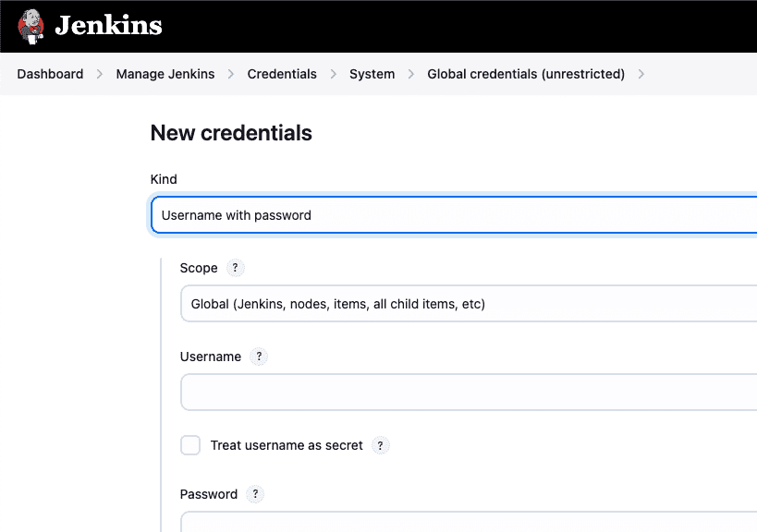The image size is (757, 532).
Task: Click the Jenkins wordmark in the header
Action: pos(108,25)
